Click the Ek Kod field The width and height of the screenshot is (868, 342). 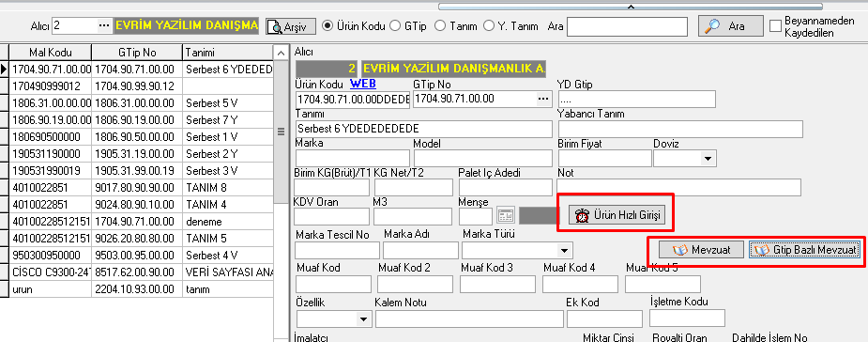(x=605, y=319)
